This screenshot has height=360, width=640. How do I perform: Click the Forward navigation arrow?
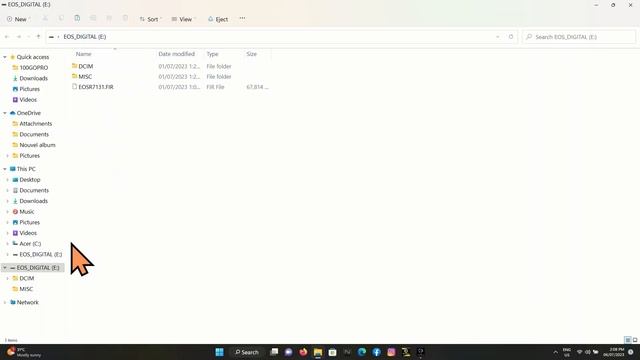coord(19,37)
